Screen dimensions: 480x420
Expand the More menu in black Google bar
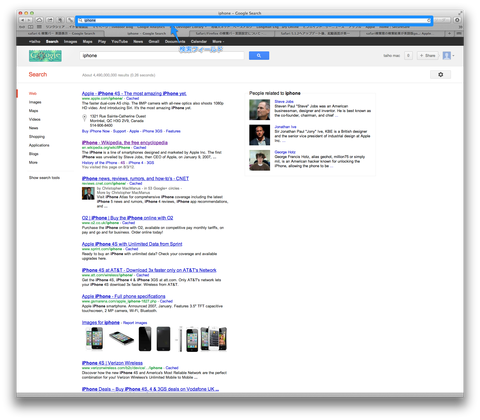(218, 42)
